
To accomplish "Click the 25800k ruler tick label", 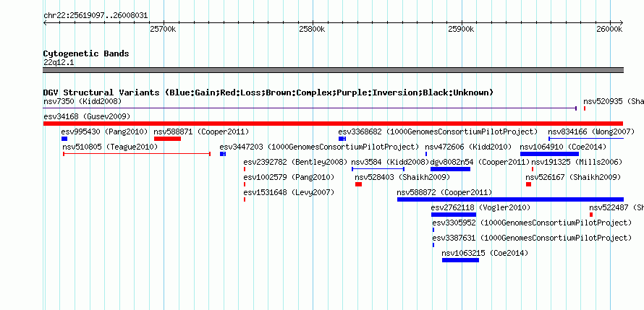I will click(x=313, y=29).
